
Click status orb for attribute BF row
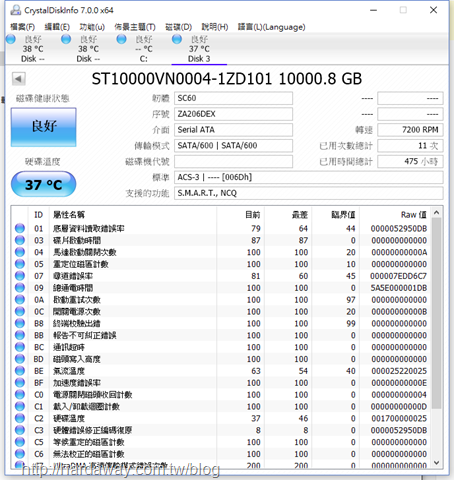(x=20, y=383)
